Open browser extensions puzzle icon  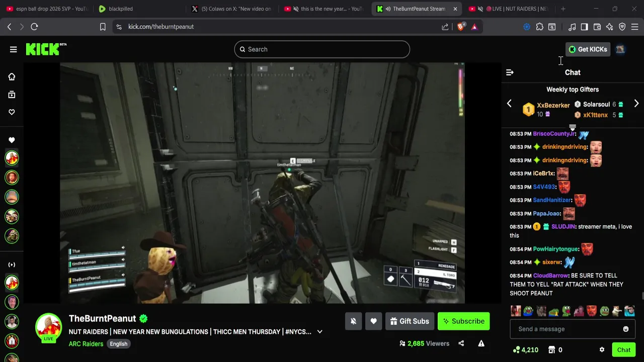[x=539, y=27]
